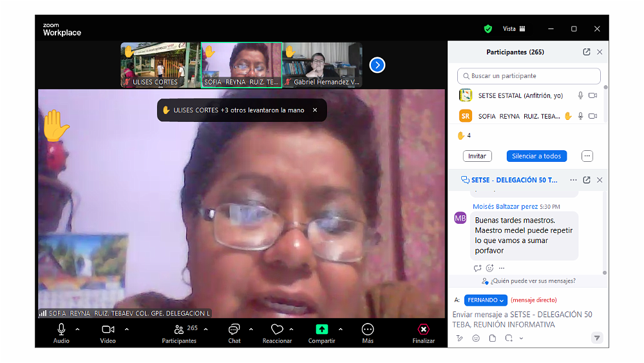Toggle the Audio microphone mute
Screen dimensions: 644x363
pyautogui.click(x=61, y=329)
